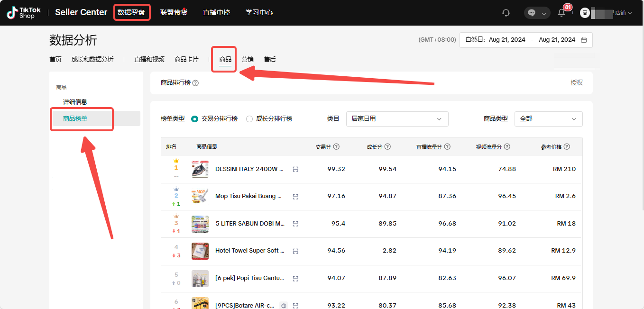
Task: Switch to the 直播和视频 tab
Action: pyautogui.click(x=149, y=59)
